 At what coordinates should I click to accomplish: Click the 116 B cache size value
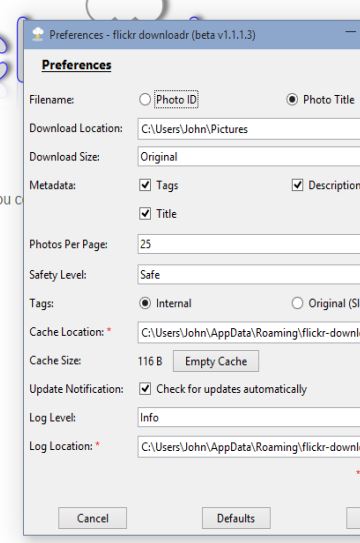pyautogui.click(x=150, y=361)
